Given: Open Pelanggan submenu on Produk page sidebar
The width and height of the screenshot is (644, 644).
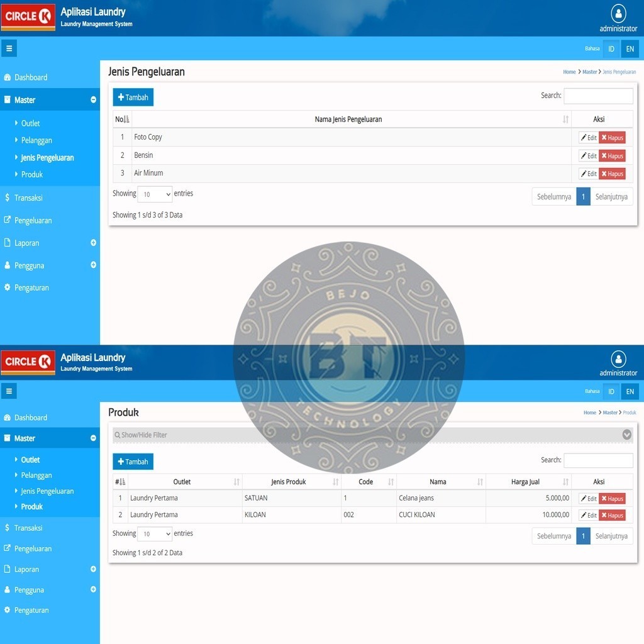Looking at the screenshot, I should coord(36,475).
